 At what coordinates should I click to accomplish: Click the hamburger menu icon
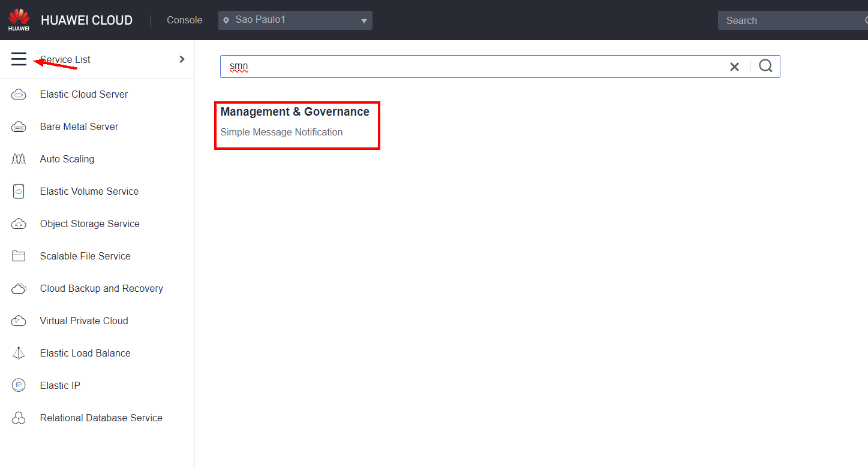(x=19, y=59)
